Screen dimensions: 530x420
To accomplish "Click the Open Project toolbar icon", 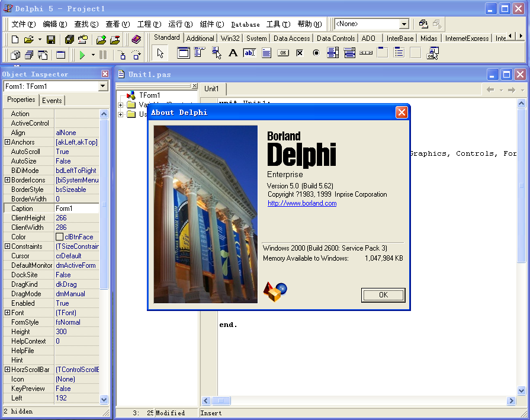I will pyautogui.click(x=83, y=40).
